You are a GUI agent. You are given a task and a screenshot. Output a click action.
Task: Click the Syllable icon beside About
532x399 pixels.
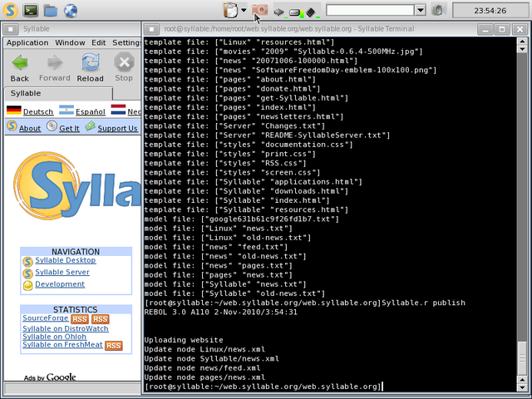[12, 126]
